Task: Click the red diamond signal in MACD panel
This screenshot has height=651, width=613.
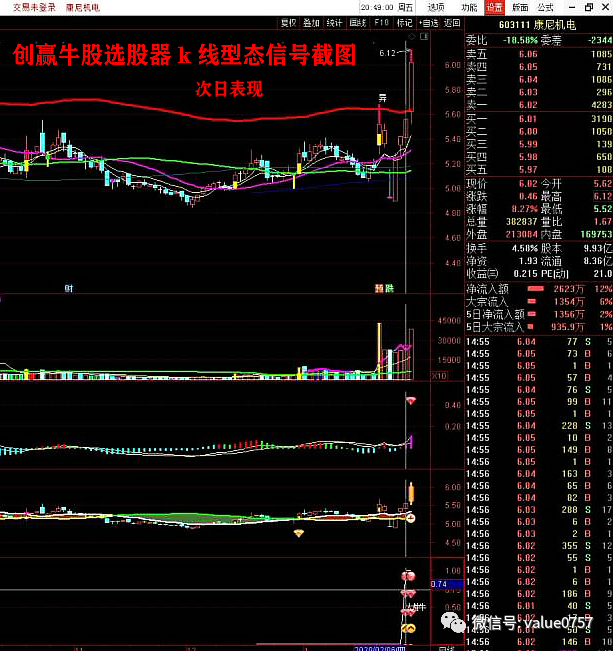Action: coord(411,401)
